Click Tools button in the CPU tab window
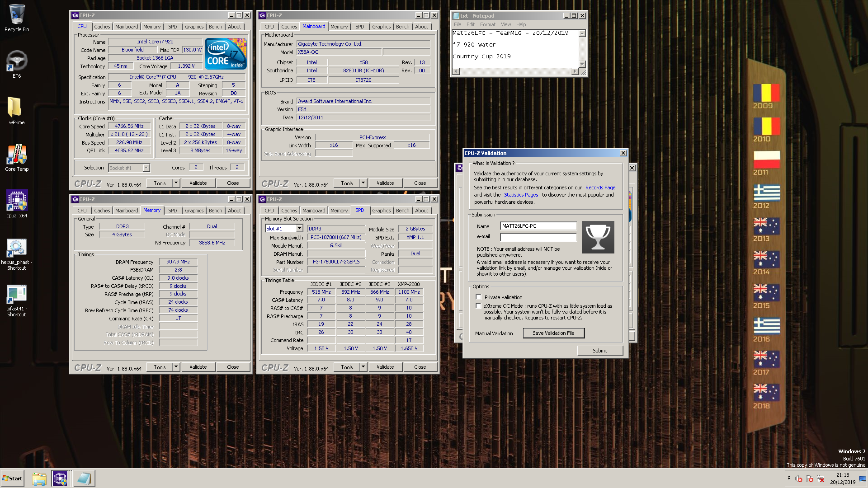The image size is (868, 488). pos(160,183)
